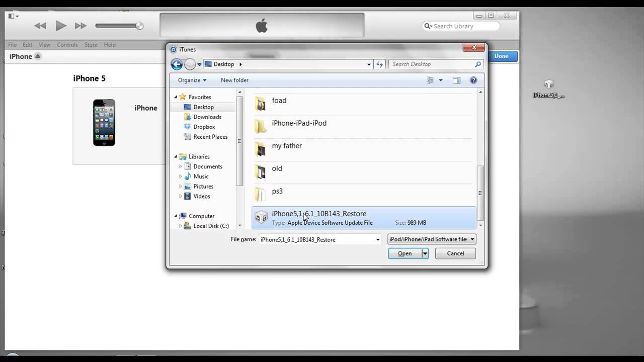Select Downloads in Favorites
Viewport: 644px width, 362px height.
pyautogui.click(x=207, y=117)
